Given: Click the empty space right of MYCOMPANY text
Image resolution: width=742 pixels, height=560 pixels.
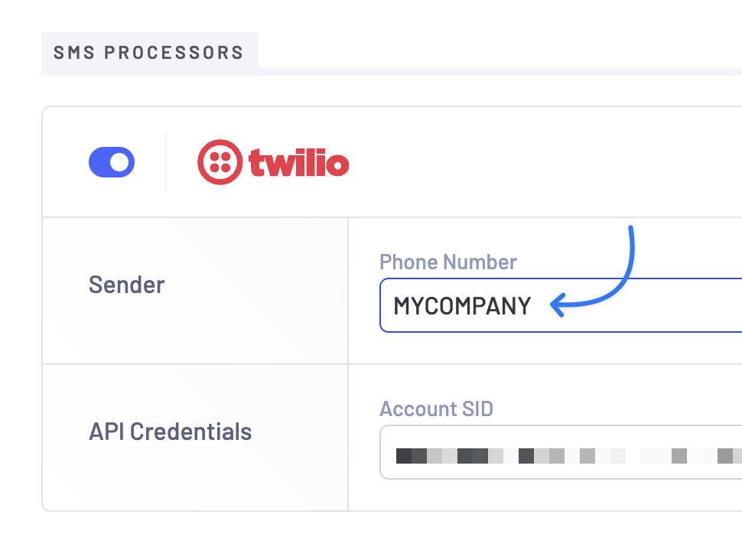Looking at the screenshot, I should click(662, 306).
